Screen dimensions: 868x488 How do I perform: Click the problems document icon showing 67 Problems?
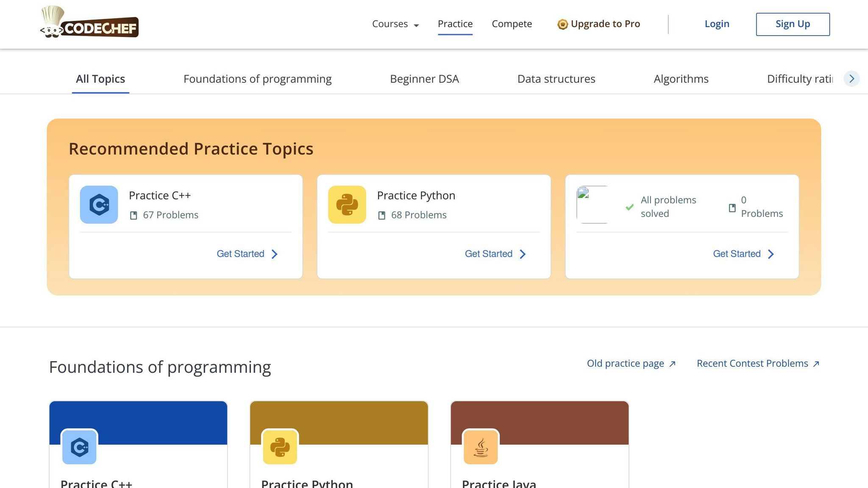[x=133, y=215]
